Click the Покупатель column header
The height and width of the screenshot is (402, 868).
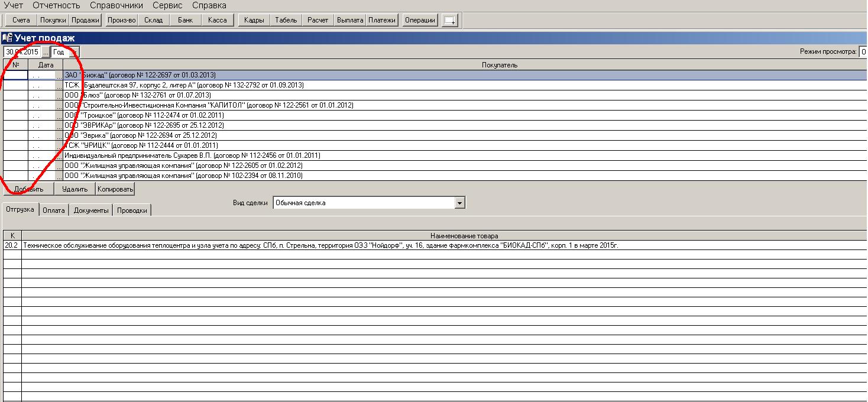pos(499,65)
